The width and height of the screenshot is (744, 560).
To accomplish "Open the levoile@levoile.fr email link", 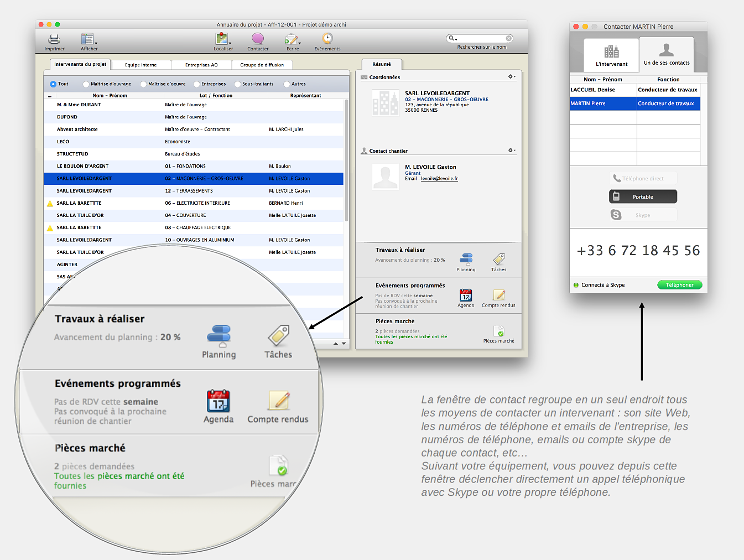I will tap(439, 179).
